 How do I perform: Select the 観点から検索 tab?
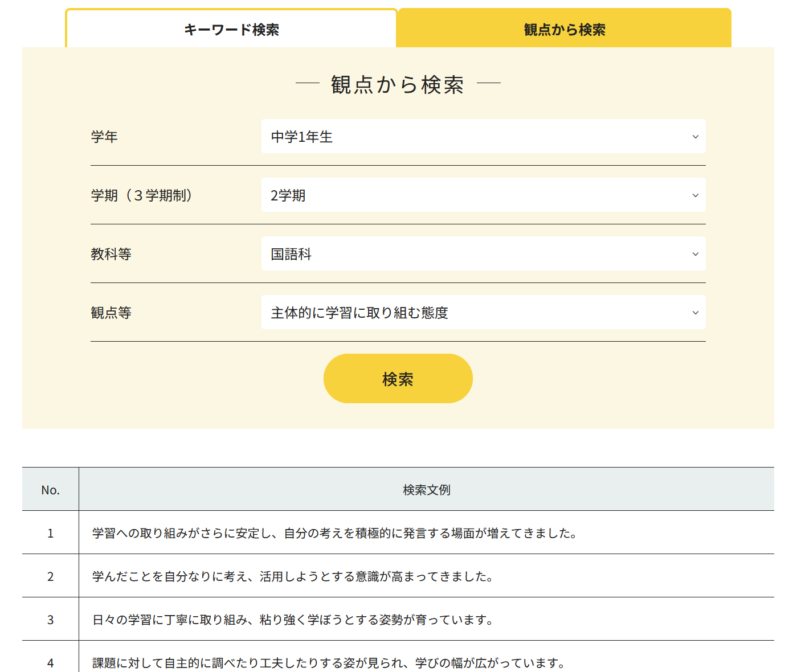click(564, 30)
